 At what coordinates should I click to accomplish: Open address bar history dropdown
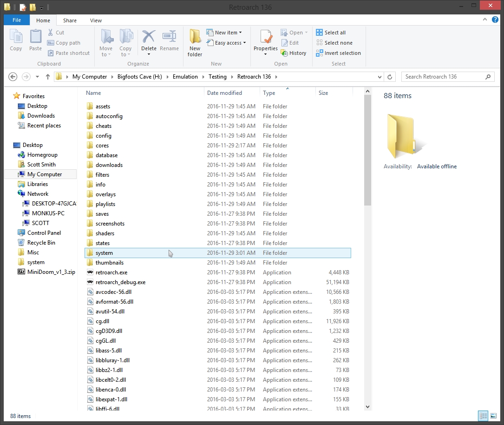click(380, 77)
